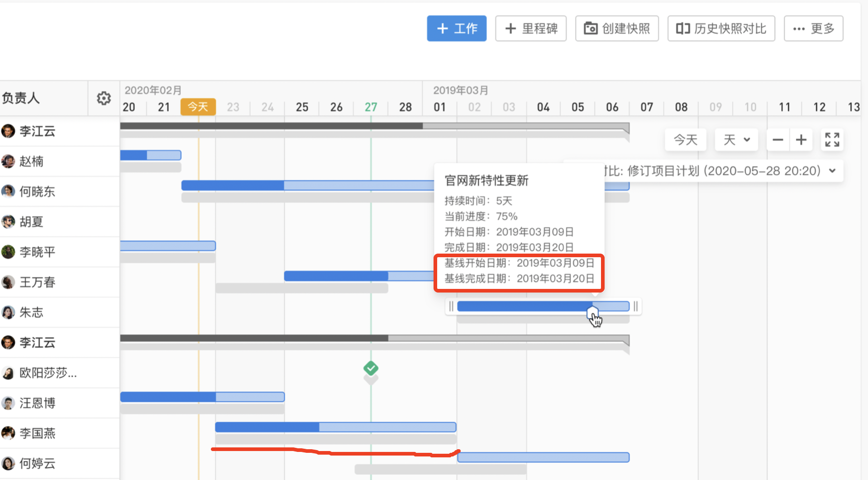
Task: Select 胡夏 row in owner list
Action: pyautogui.click(x=60, y=221)
